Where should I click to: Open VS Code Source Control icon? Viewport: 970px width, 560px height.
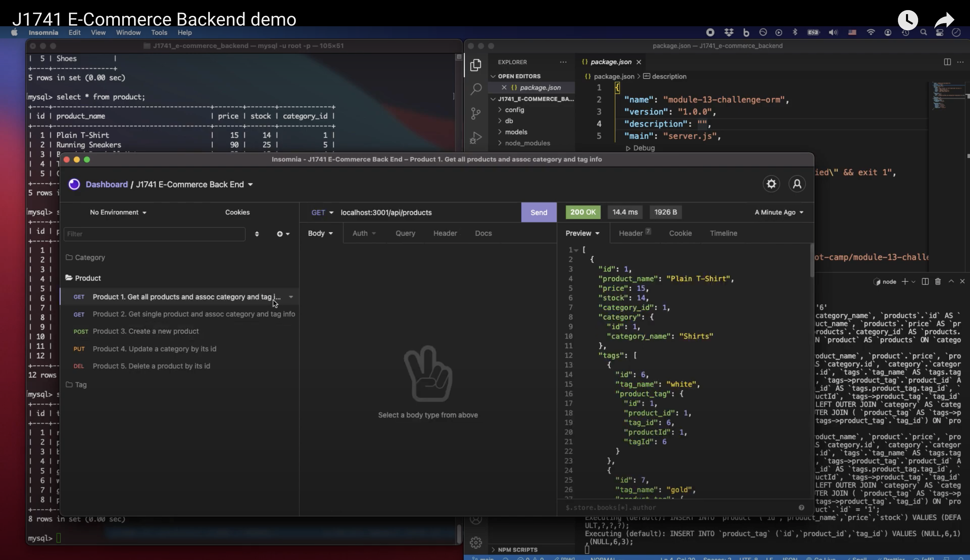[x=476, y=113]
